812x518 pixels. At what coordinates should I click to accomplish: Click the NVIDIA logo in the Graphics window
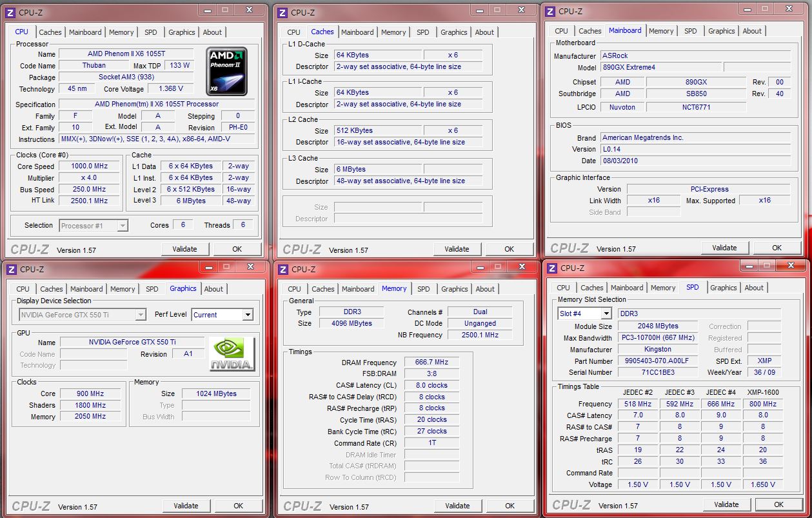point(232,354)
